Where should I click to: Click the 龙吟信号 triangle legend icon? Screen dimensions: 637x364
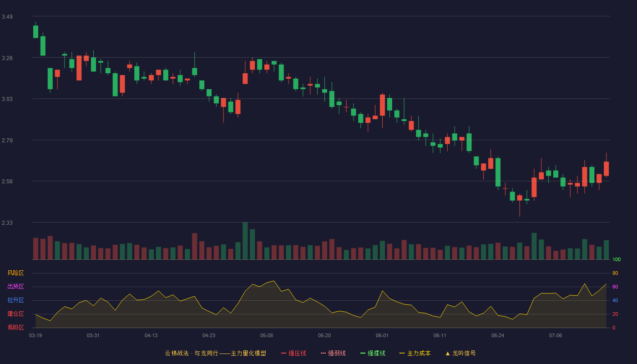(x=448, y=353)
